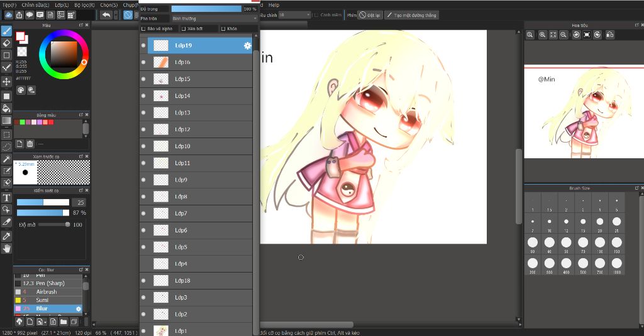644x336 pixels.
Task: Open settings gear of Blur brush
Action: click(x=79, y=308)
